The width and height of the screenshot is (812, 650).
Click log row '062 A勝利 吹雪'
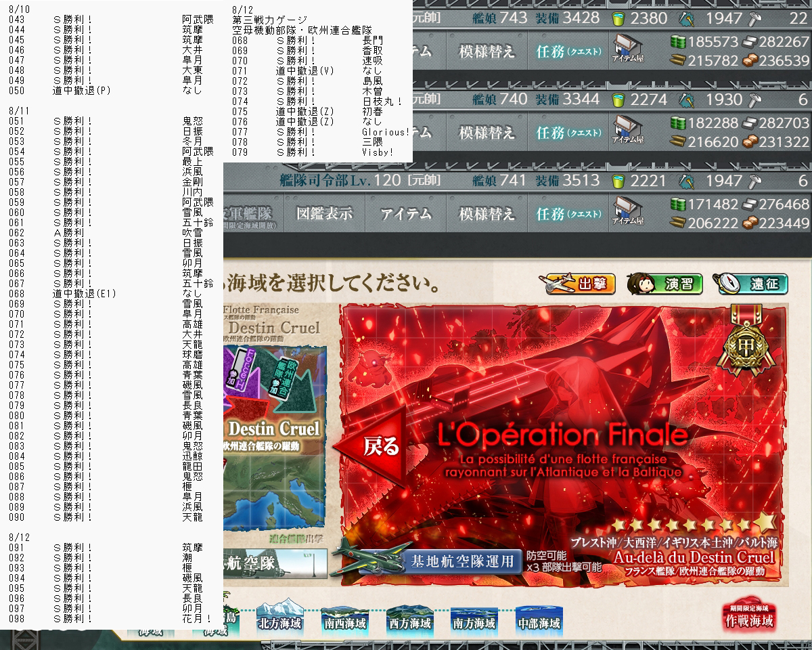coord(106,232)
